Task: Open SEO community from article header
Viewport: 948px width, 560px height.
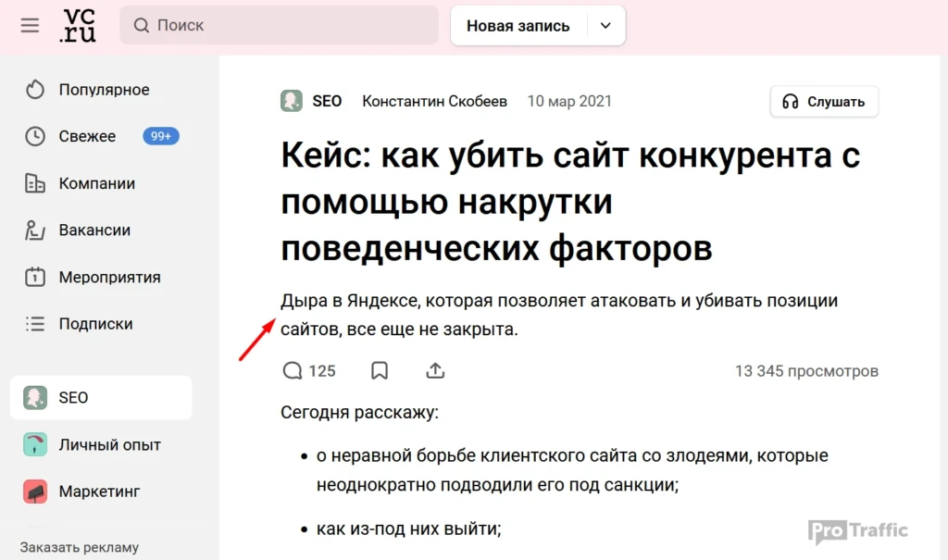Action: (327, 101)
